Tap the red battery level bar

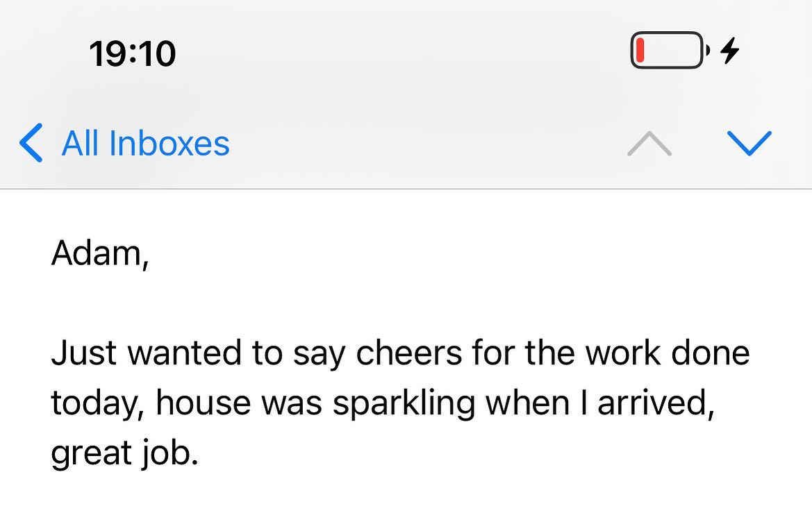click(x=639, y=50)
